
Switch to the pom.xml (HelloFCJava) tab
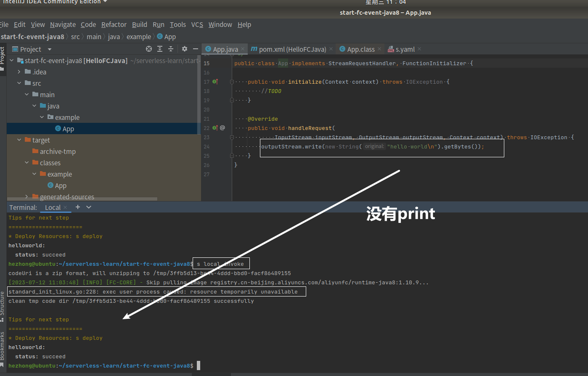292,49
